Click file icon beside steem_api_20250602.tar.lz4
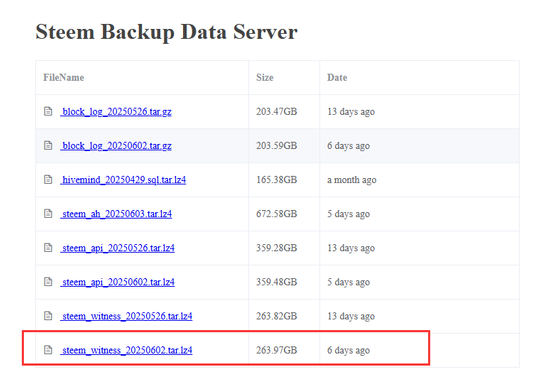 (x=48, y=282)
